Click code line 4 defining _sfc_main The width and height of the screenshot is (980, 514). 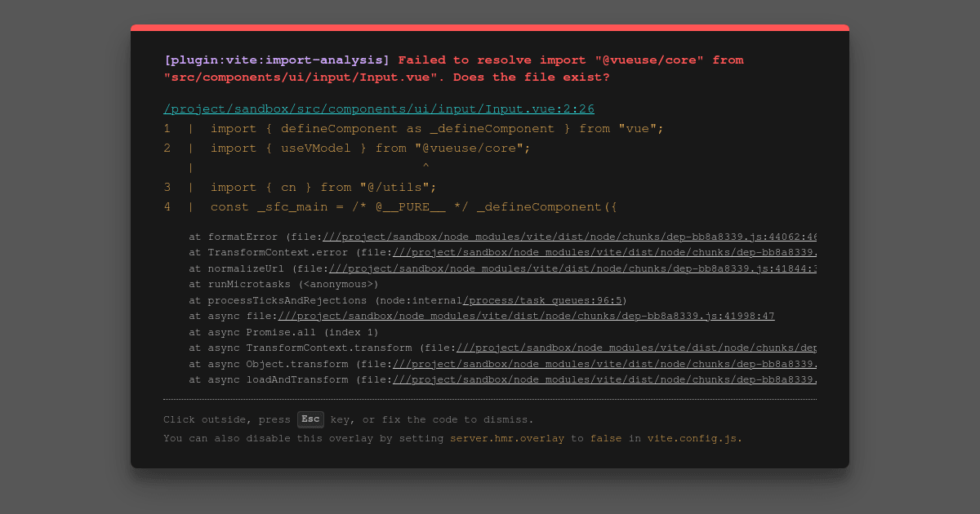pyautogui.click(x=413, y=207)
